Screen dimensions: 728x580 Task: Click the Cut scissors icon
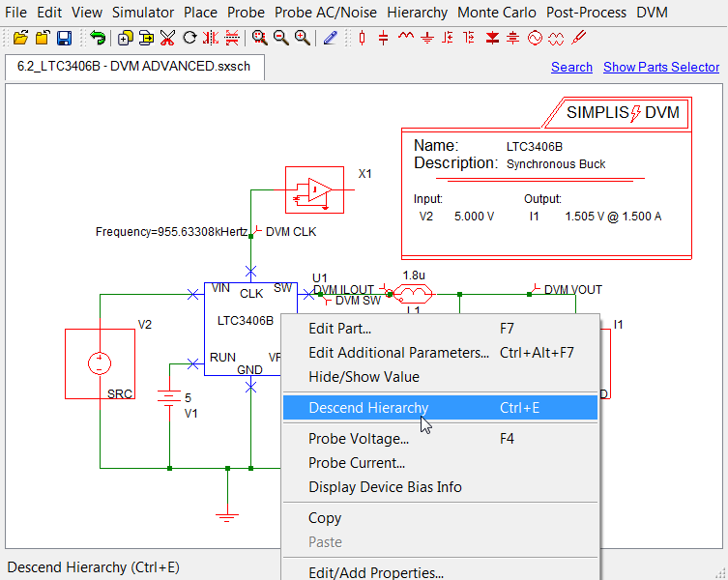point(167,38)
